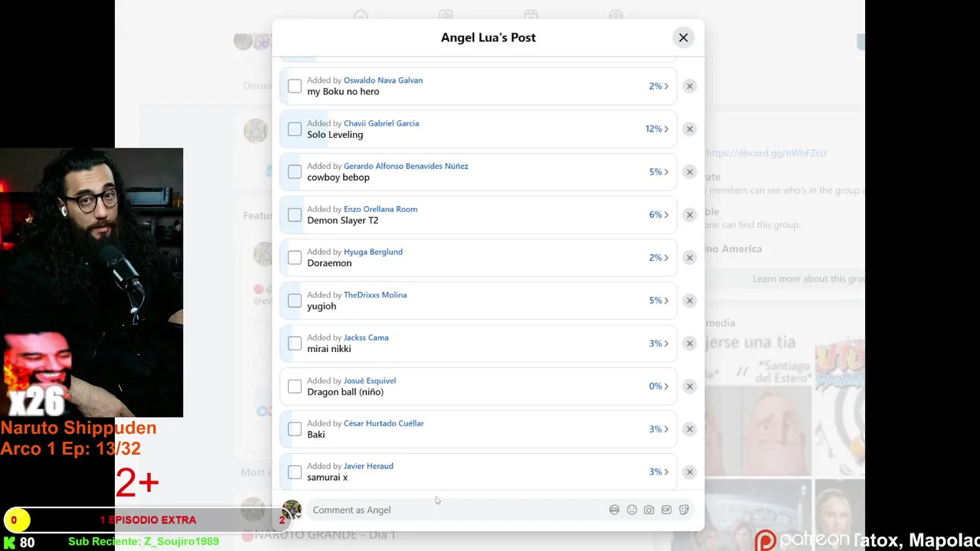Screen dimensions: 980x551
Task: Remove the Solo Leveling option with X
Action: point(690,129)
